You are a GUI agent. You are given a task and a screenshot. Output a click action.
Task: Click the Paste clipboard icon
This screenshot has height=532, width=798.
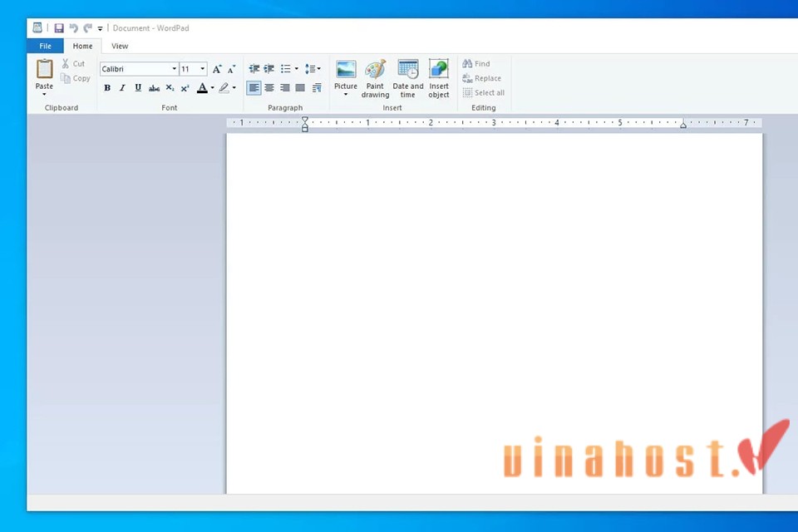tap(44, 69)
